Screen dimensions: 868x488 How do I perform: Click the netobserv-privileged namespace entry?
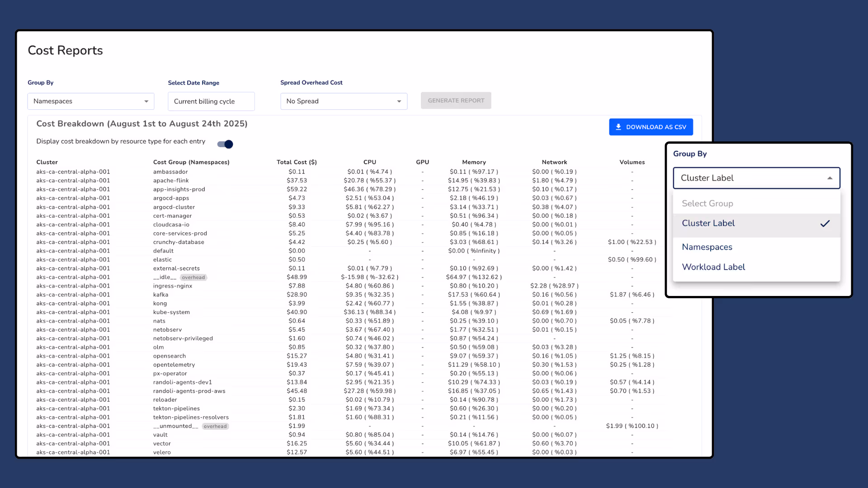(x=183, y=338)
